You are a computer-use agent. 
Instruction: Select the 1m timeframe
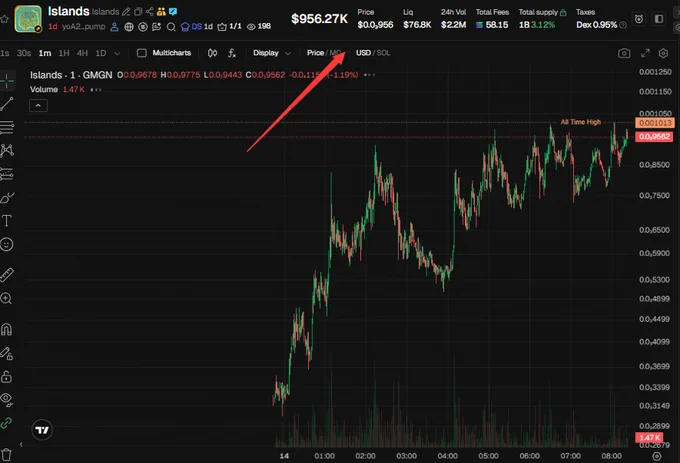[x=45, y=53]
